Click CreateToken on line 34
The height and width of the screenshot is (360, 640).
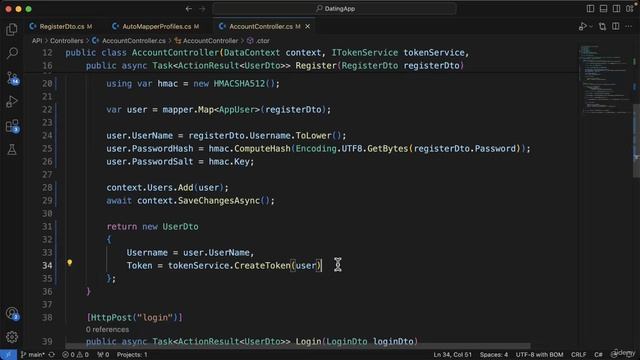tap(262, 266)
